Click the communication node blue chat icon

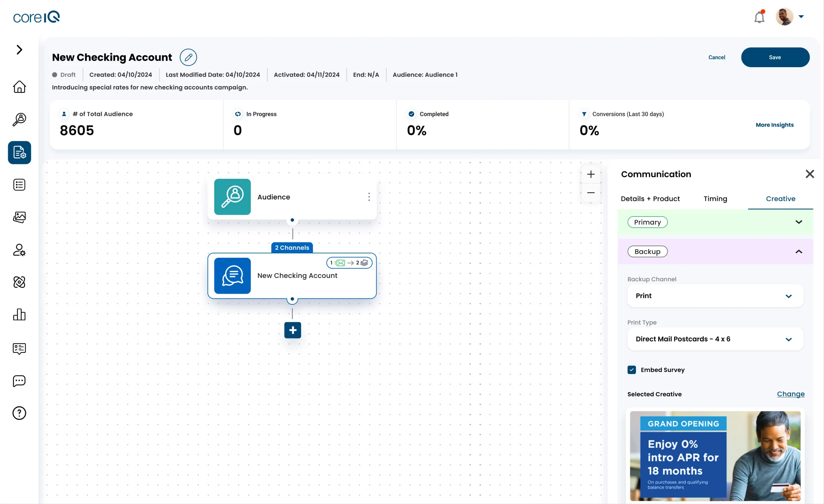pyautogui.click(x=232, y=276)
